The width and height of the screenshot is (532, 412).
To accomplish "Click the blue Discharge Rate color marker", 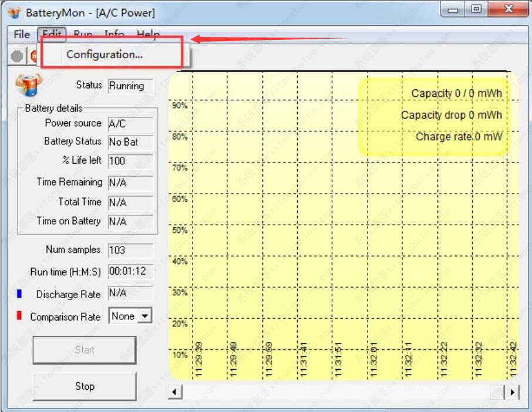I will (x=19, y=293).
